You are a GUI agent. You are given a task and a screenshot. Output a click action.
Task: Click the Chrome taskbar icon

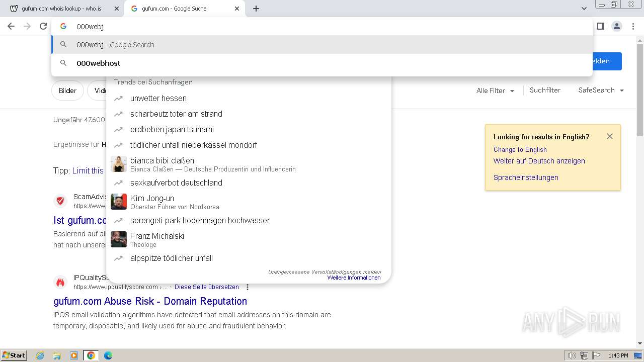tap(91, 355)
